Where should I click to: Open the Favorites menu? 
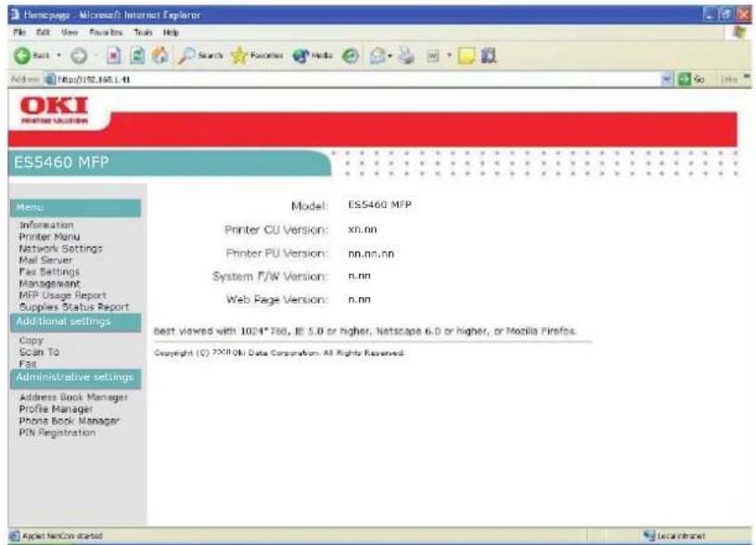106,32
